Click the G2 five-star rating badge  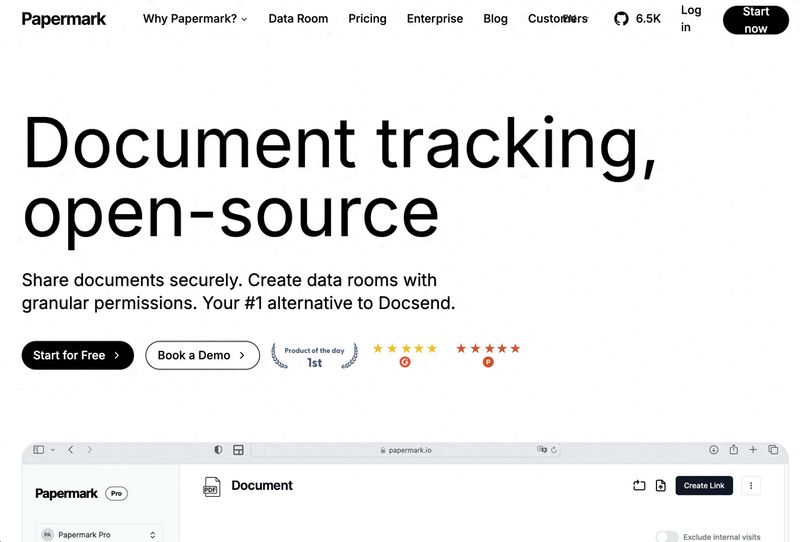[x=405, y=355]
